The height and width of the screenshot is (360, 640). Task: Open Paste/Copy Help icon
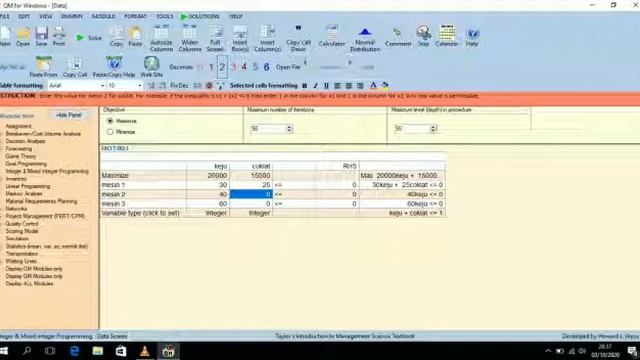(x=114, y=67)
